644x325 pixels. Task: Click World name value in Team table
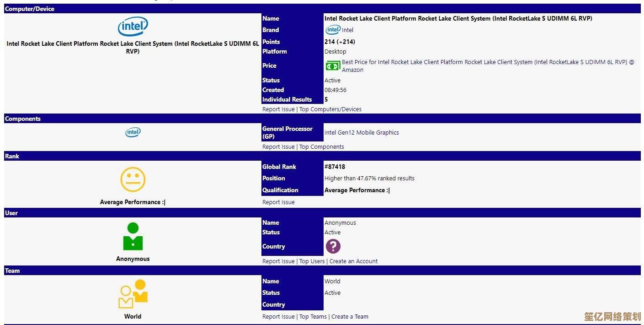(332, 282)
